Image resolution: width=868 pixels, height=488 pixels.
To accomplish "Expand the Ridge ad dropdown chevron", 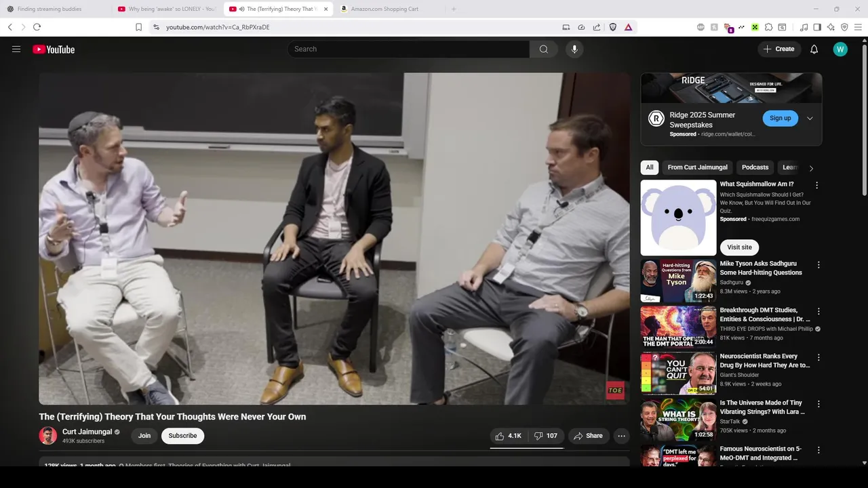I will [809, 118].
